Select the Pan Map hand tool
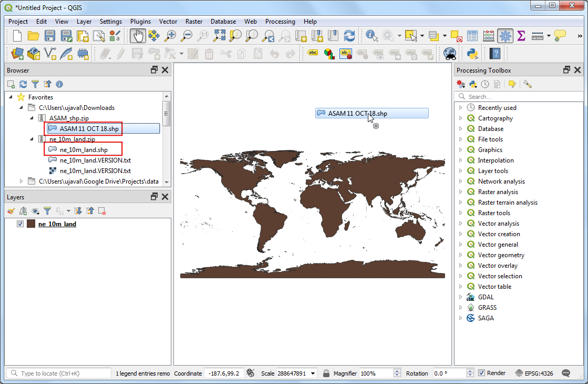The height and width of the screenshot is (384, 588). [138, 36]
